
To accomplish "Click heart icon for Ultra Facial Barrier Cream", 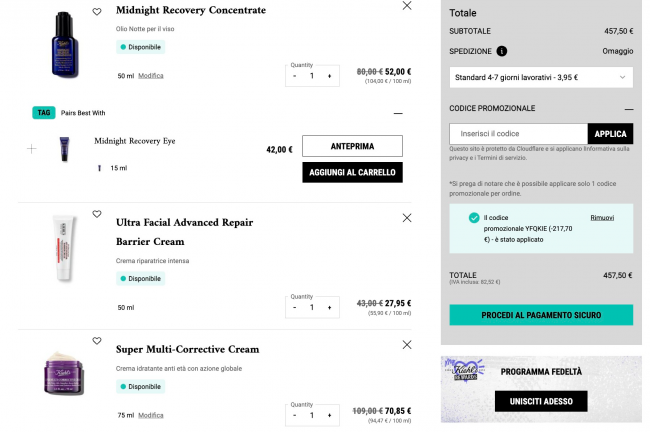I will pos(97,214).
